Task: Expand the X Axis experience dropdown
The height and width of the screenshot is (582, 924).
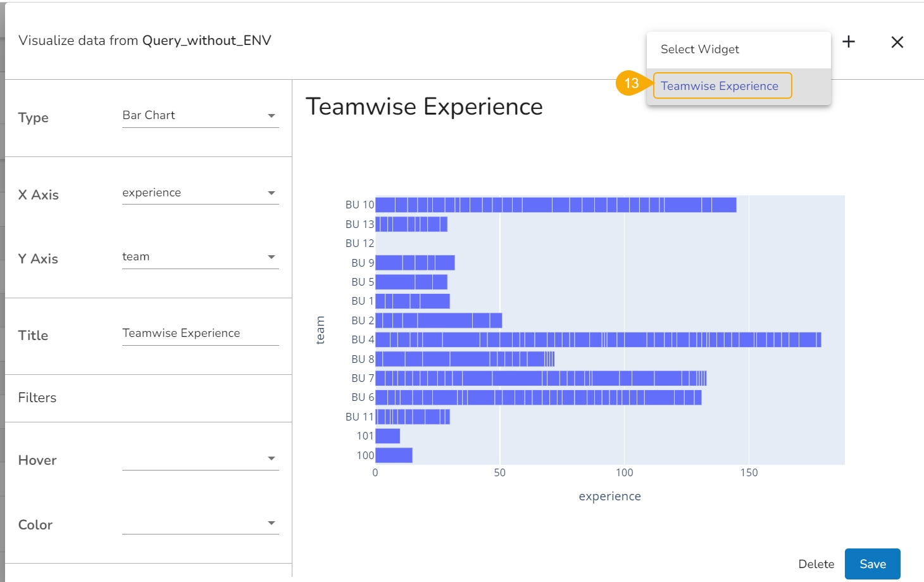Action: click(x=200, y=193)
